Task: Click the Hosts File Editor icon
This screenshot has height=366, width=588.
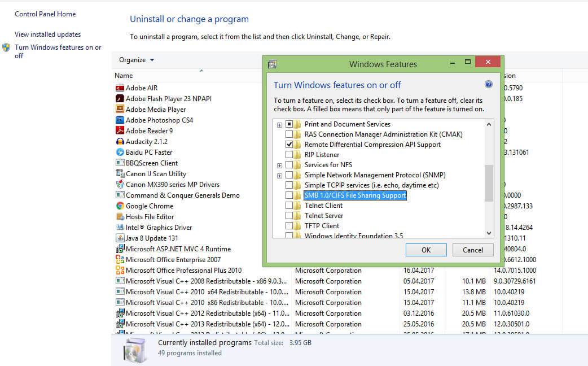Action: click(x=120, y=216)
